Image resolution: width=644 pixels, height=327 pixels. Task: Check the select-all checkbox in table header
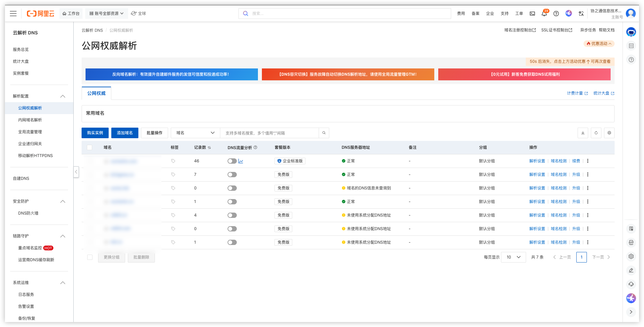(89, 147)
